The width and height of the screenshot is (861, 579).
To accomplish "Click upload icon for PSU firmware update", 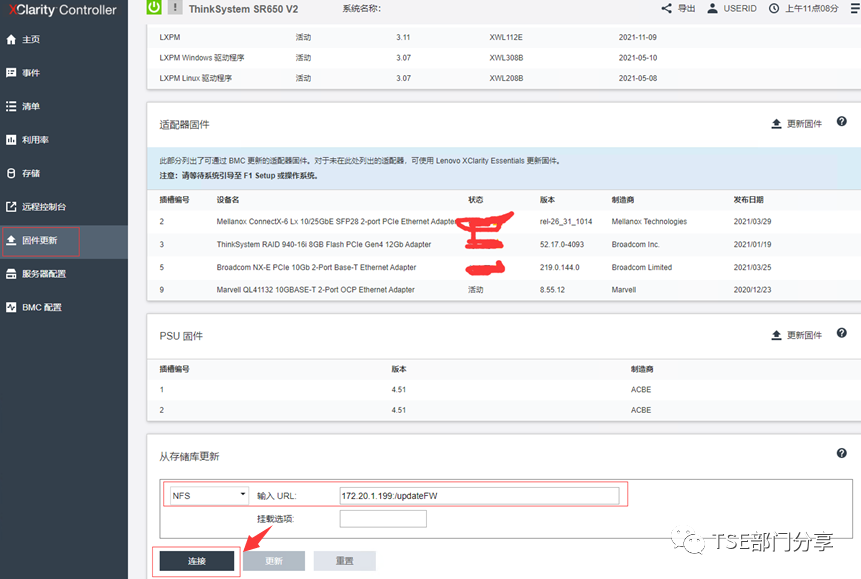I will [776, 335].
